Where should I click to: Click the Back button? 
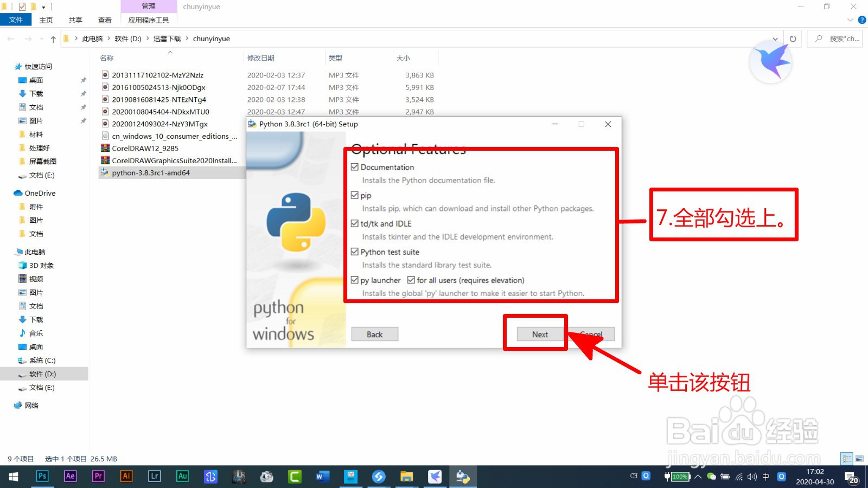coord(374,334)
